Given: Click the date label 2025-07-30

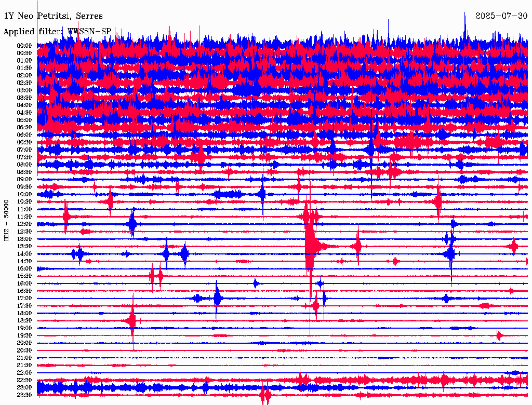Looking at the screenshot, I should [501, 16].
